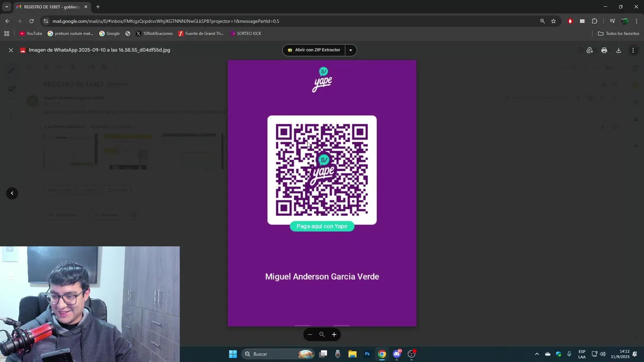
Task: Click the Yape QR code image
Action: [322, 170]
